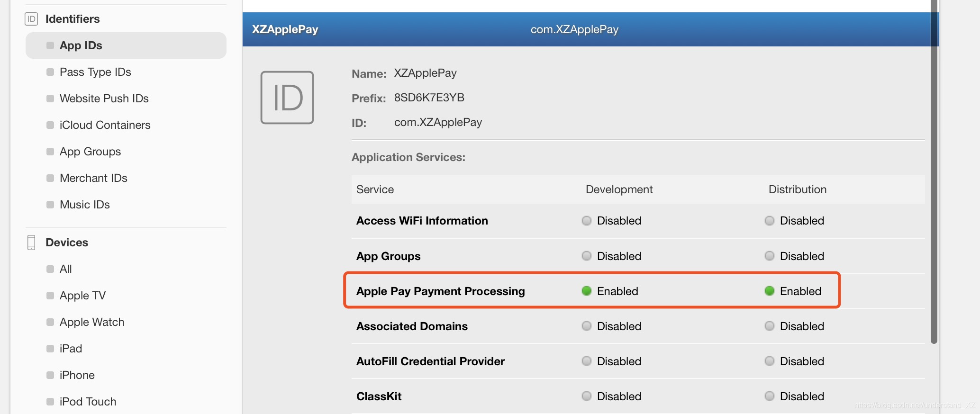Show Apple TV devices
The width and height of the screenshot is (980, 414).
click(82, 296)
